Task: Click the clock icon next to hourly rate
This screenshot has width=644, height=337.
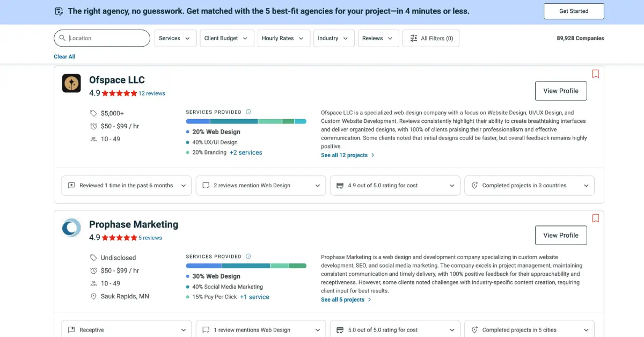Action: (x=94, y=126)
